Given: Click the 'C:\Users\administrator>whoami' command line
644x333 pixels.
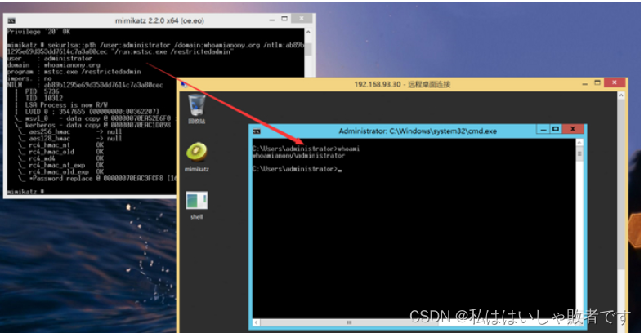Looking at the screenshot, I should coord(306,149).
